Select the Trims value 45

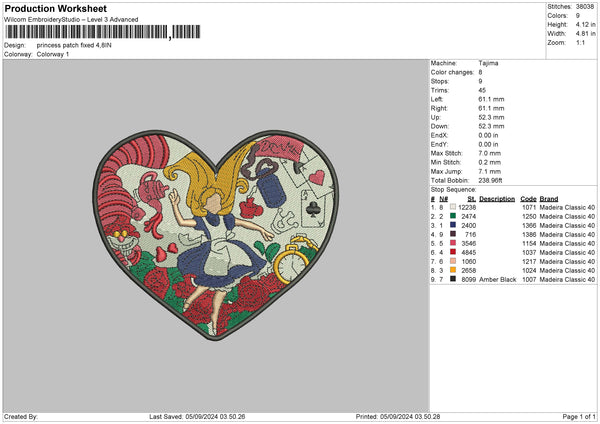[482, 90]
